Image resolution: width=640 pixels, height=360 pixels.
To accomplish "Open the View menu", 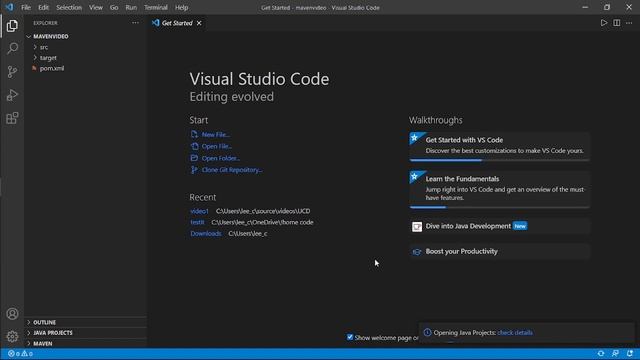I will pos(96,7).
